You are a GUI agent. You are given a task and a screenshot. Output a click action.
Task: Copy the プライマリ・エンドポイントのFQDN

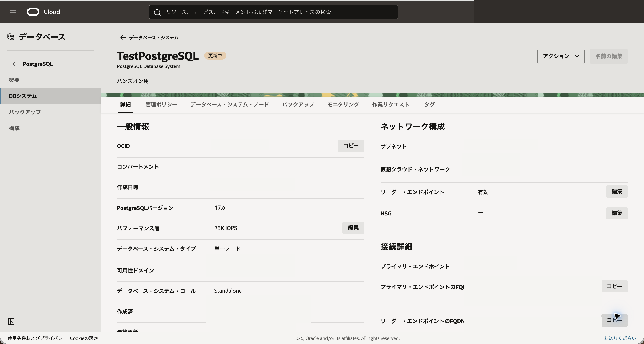pyautogui.click(x=614, y=286)
